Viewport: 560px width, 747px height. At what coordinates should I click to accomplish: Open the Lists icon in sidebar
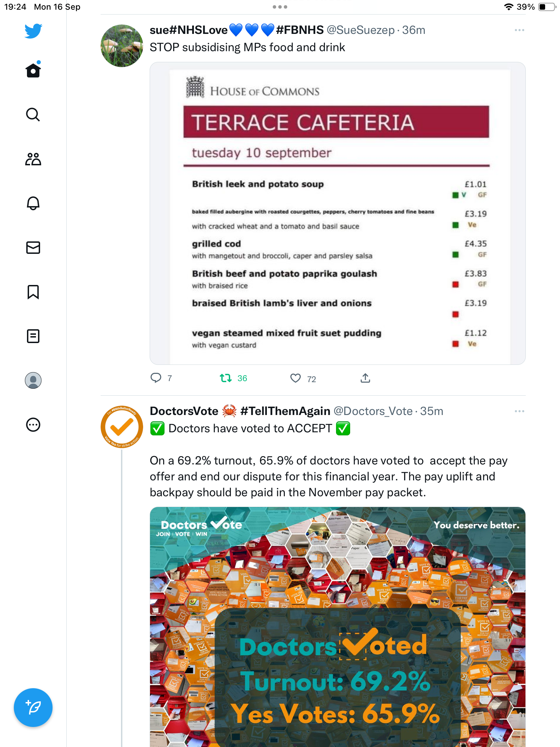click(x=33, y=336)
